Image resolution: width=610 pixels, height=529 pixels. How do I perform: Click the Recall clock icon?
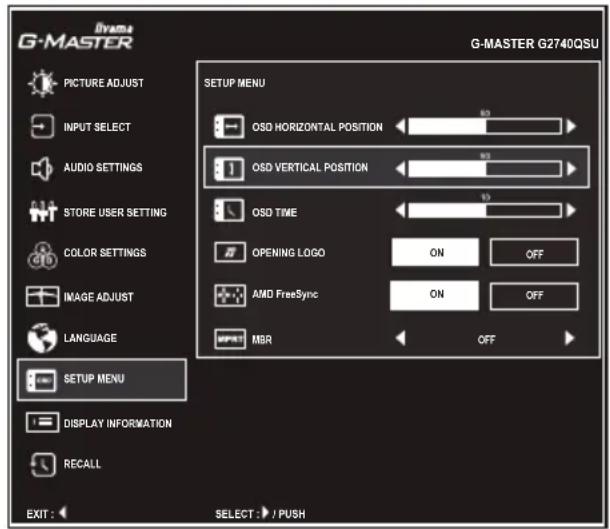43,464
